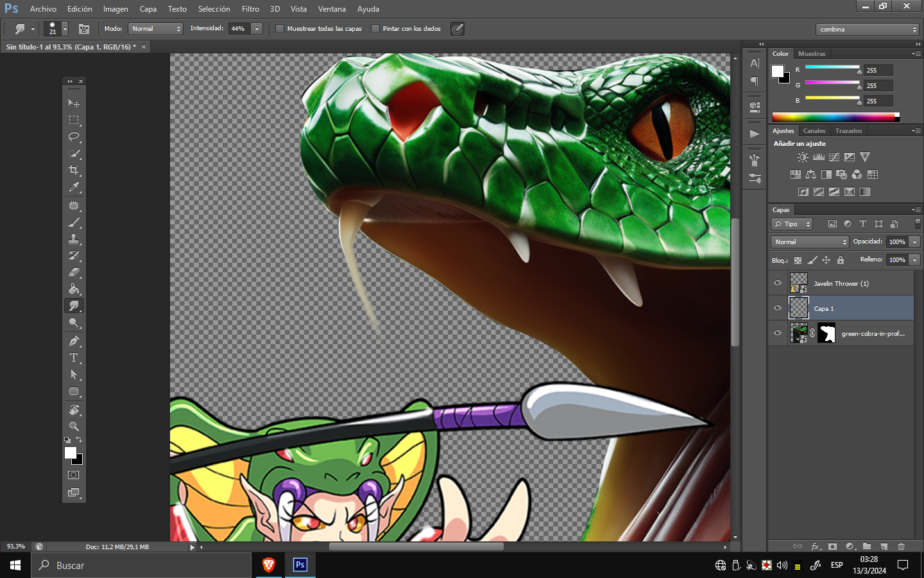Add a Brightness/Contrast adjustment
924x578 pixels.
click(803, 157)
